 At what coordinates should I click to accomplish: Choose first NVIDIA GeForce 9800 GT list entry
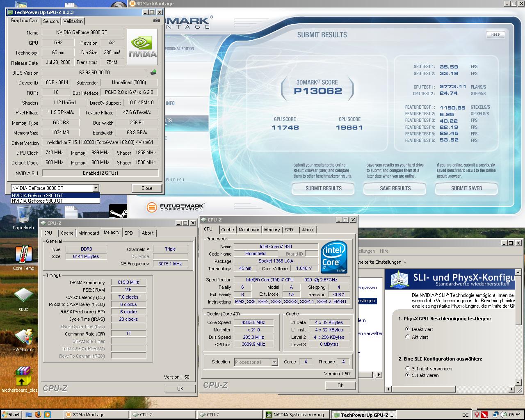coord(55,196)
